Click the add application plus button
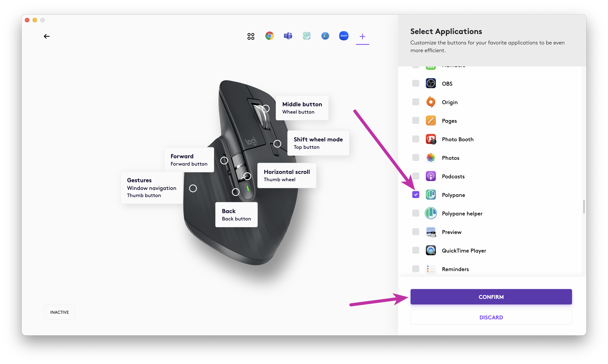This screenshot has width=608, height=364. click(x=362, y=36)
